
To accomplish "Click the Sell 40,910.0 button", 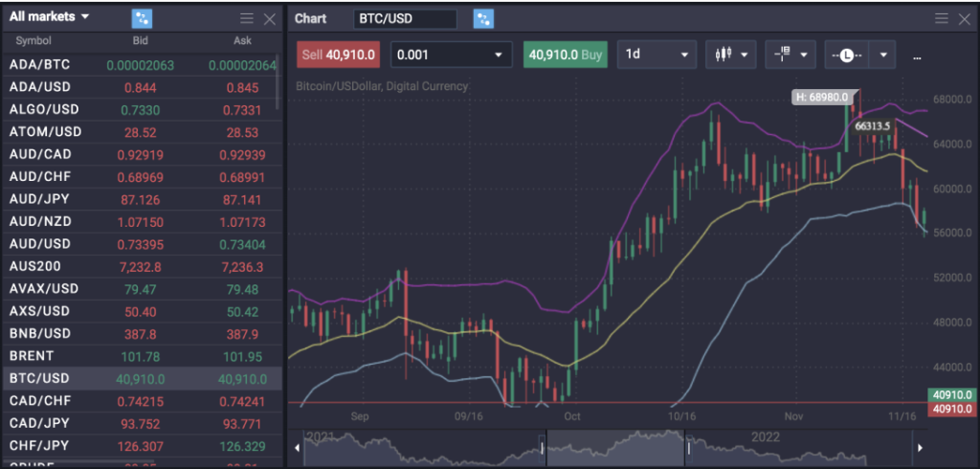I will (338, 55).
